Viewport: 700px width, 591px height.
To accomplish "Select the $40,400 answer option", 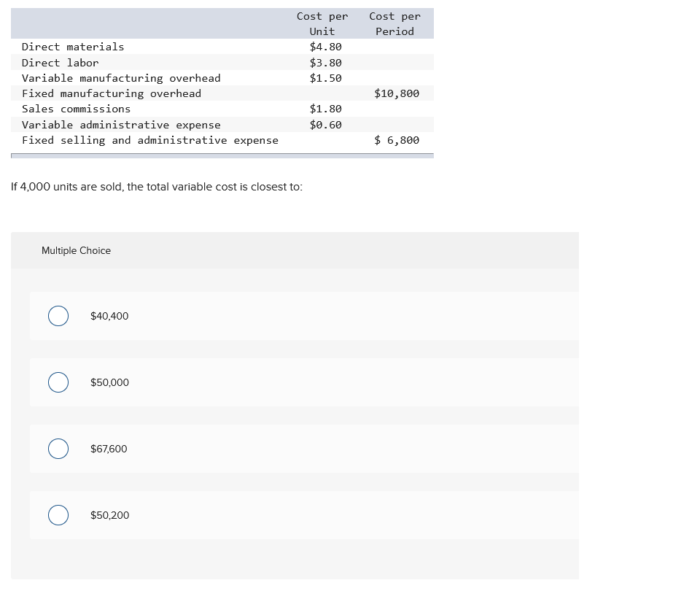I will 58,316.
